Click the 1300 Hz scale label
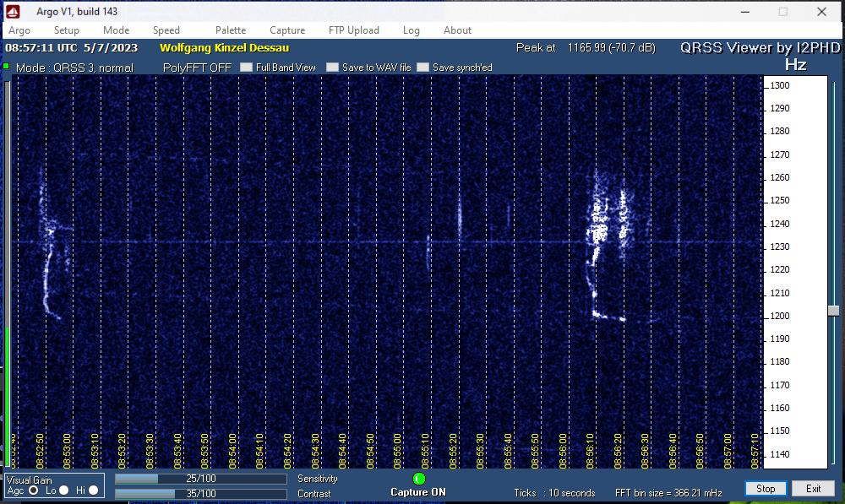Image resolution: width=845 pixels, height=504 pixels. (x=780, y=85)
